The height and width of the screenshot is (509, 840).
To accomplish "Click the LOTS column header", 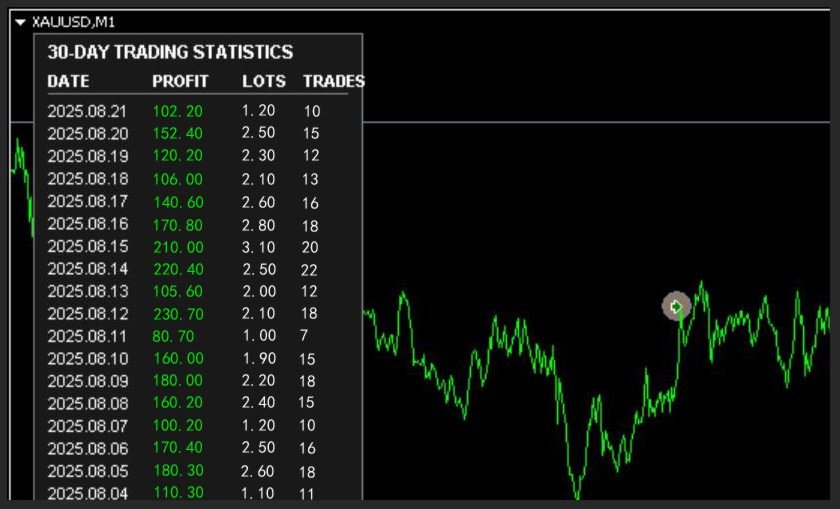I will pos(264,81).
